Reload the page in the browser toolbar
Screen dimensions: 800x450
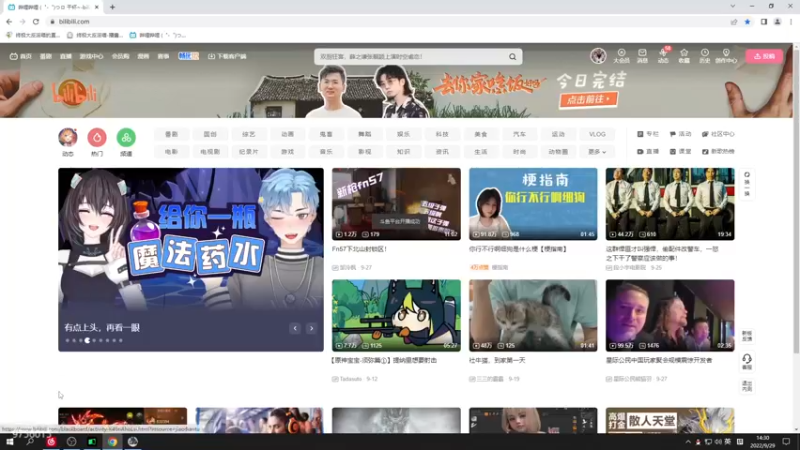(36, 21)
